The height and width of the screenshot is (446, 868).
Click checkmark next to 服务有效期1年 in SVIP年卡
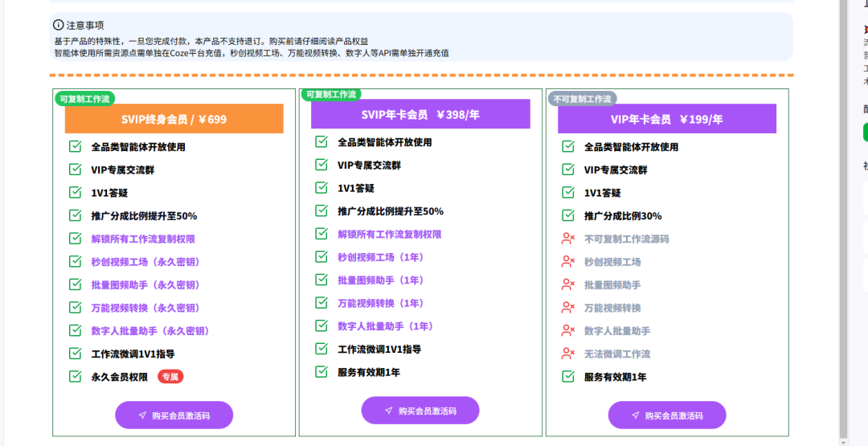[x=321, y=372]
